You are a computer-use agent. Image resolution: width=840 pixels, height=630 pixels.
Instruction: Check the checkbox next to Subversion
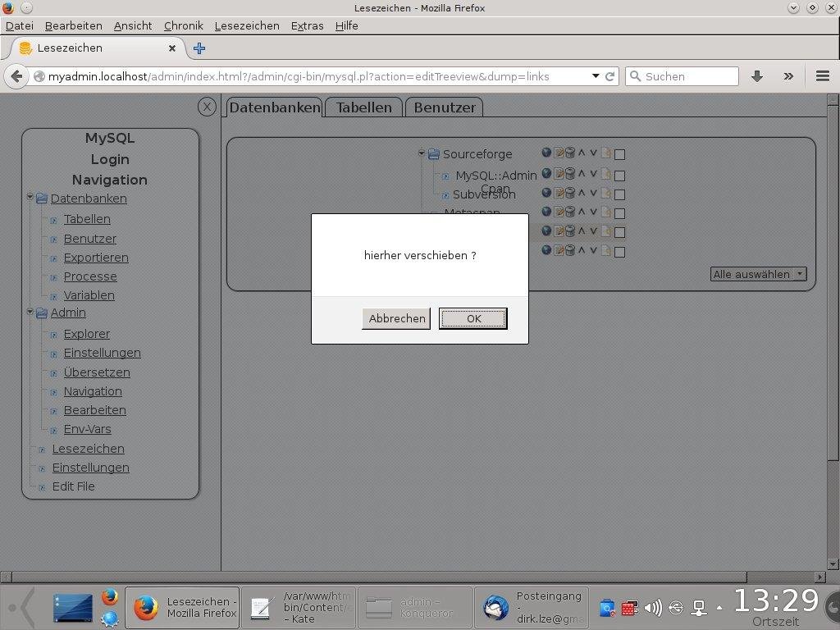coord(620,194)
